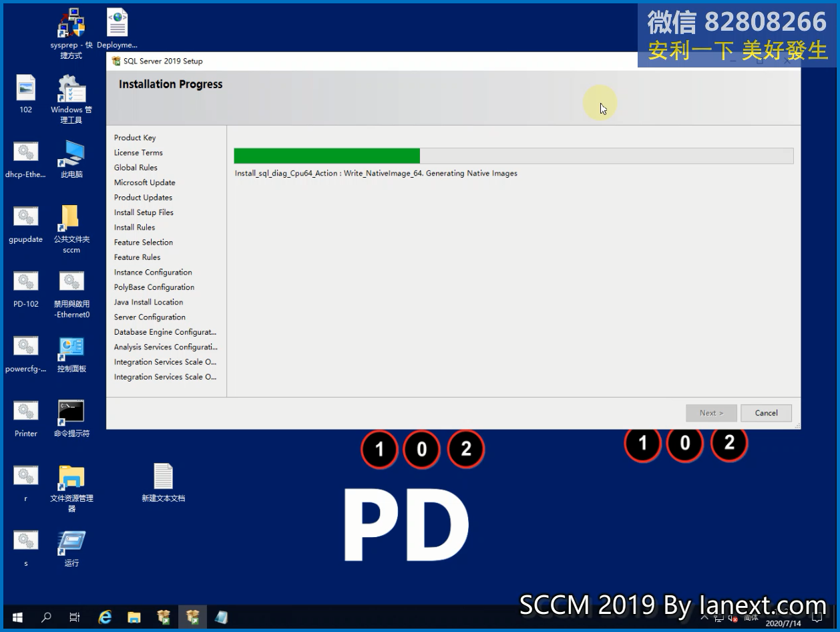Click the SQL Server 2019 Setup title icon
The width and height of the screenshot is (840, 632).
click(116, 61)
